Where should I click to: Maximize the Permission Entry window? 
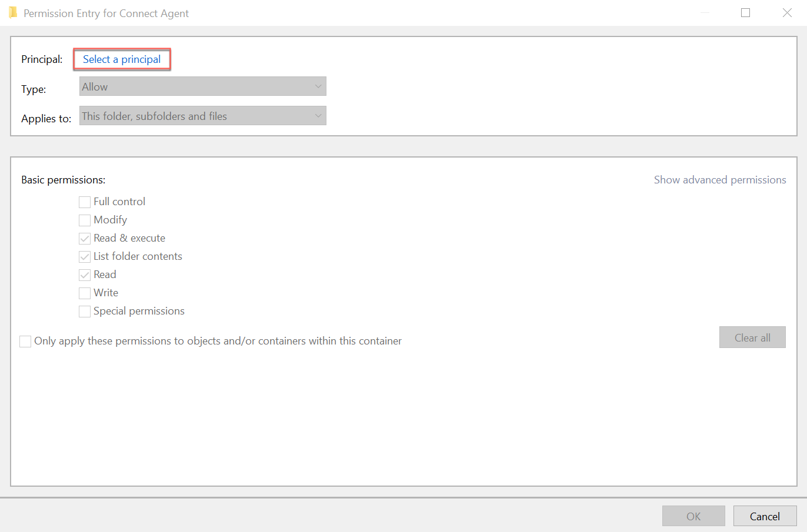tap(745, 13)
